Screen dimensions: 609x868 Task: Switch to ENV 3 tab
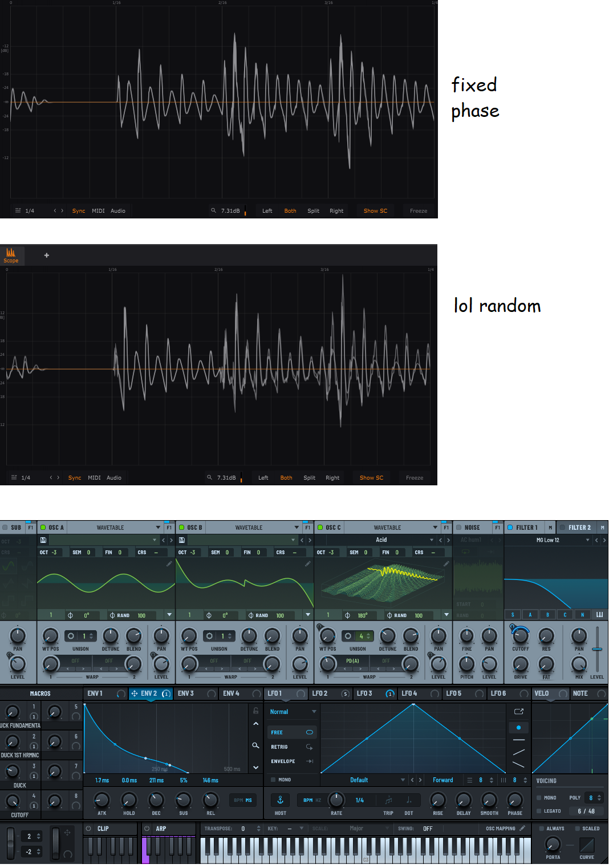[196, 693]
